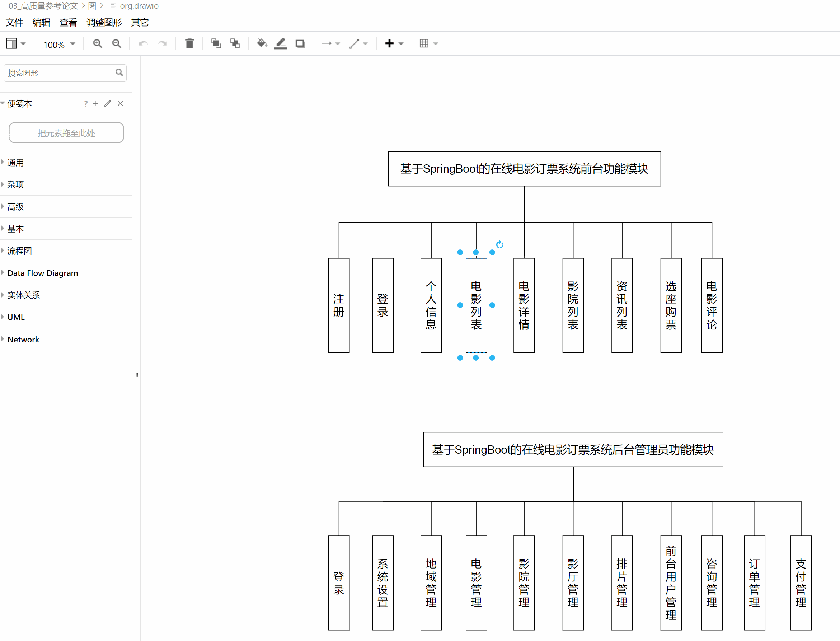The image size is (840, 641).
Task: Click the 图 breadcrumb folder
Action: [x=92, y=6]
